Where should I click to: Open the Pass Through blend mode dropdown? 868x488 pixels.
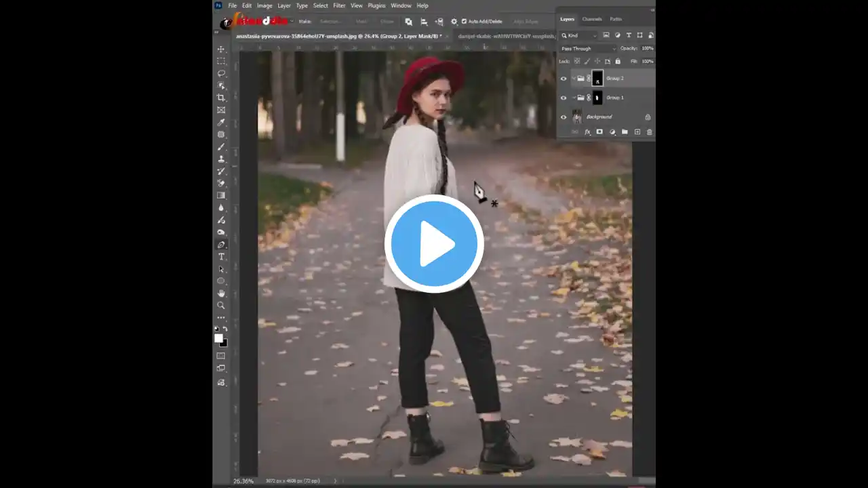tap(588, 49)
